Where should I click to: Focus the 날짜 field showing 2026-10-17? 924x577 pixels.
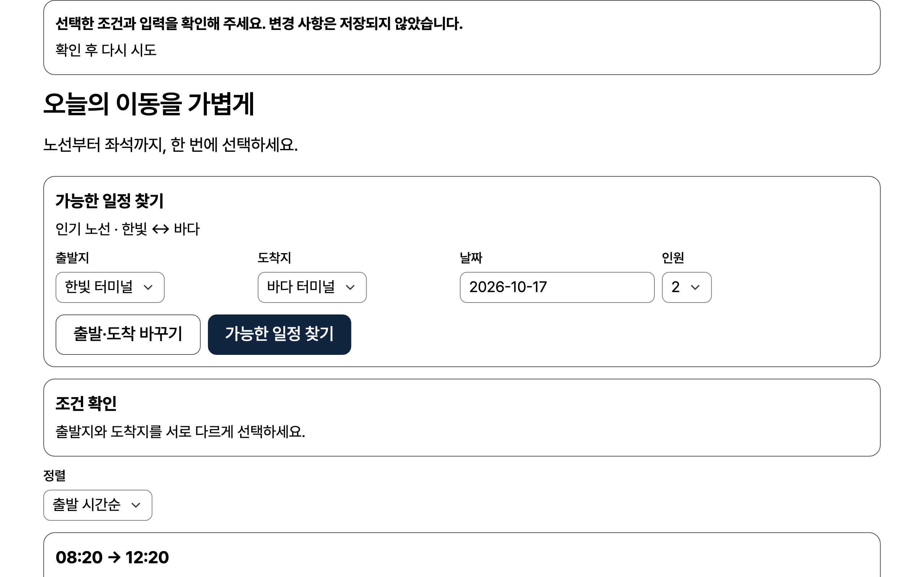(557, 287)
